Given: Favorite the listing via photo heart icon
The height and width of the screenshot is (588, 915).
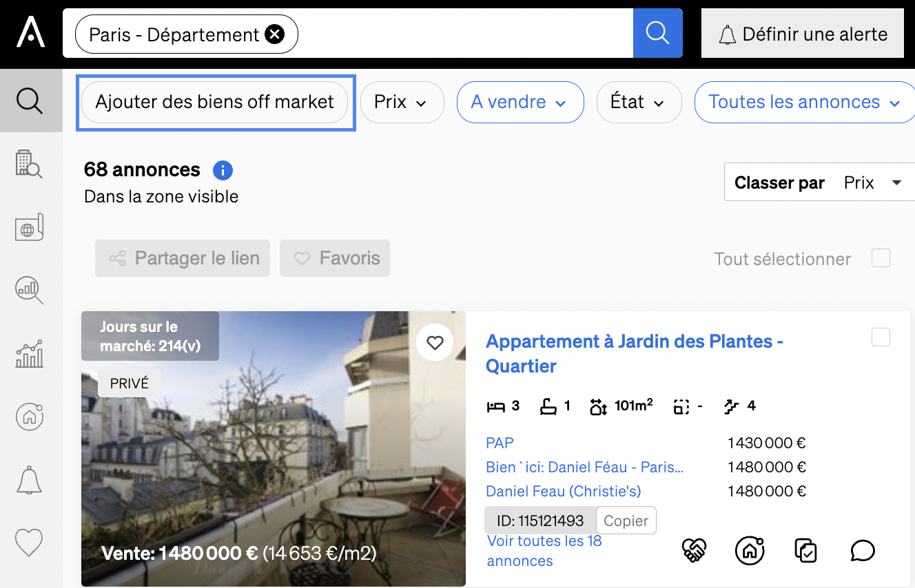Looking at the screenshot, I should click(435, 342).
